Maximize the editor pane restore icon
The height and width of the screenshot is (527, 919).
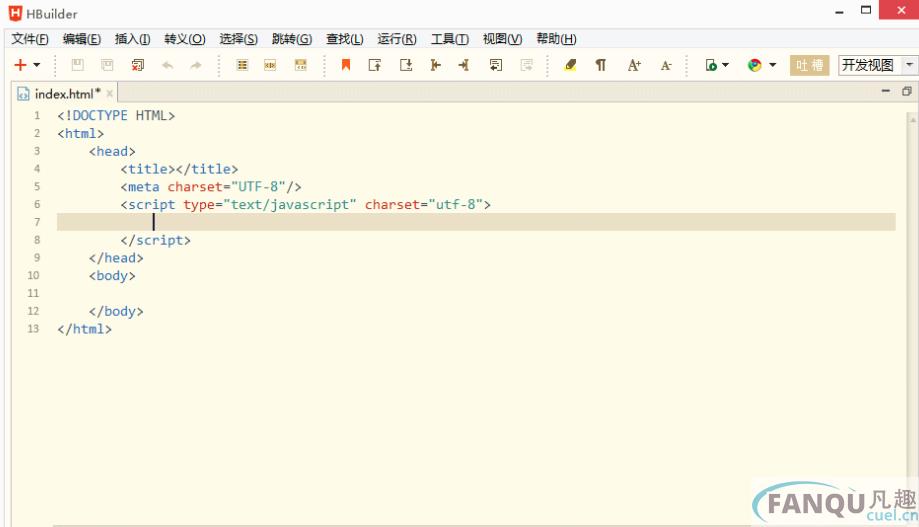point(907,91)
